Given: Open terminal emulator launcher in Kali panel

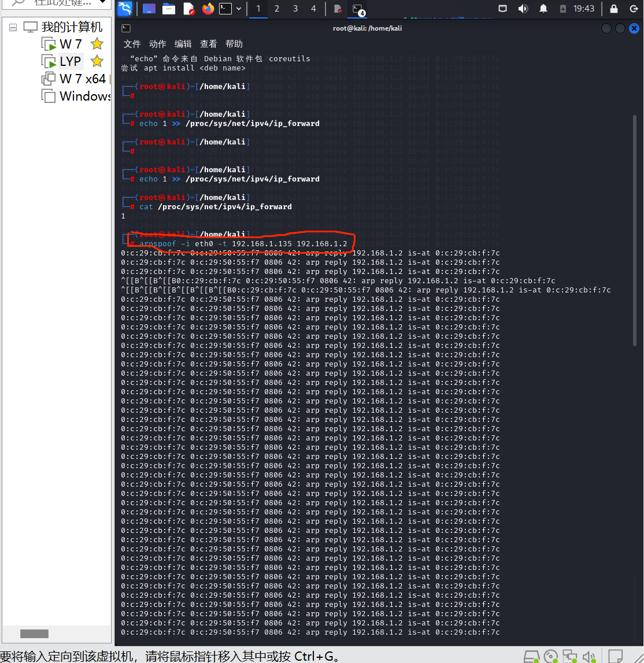Looking at the screenshot, I should (x=225, y=9).
